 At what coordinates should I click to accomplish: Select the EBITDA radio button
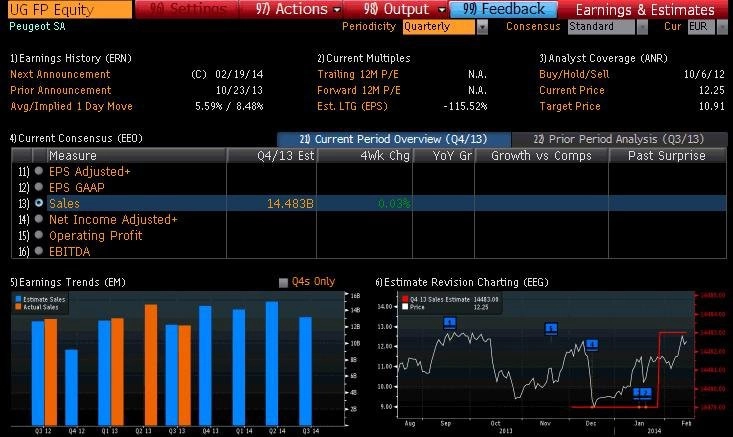39,251
